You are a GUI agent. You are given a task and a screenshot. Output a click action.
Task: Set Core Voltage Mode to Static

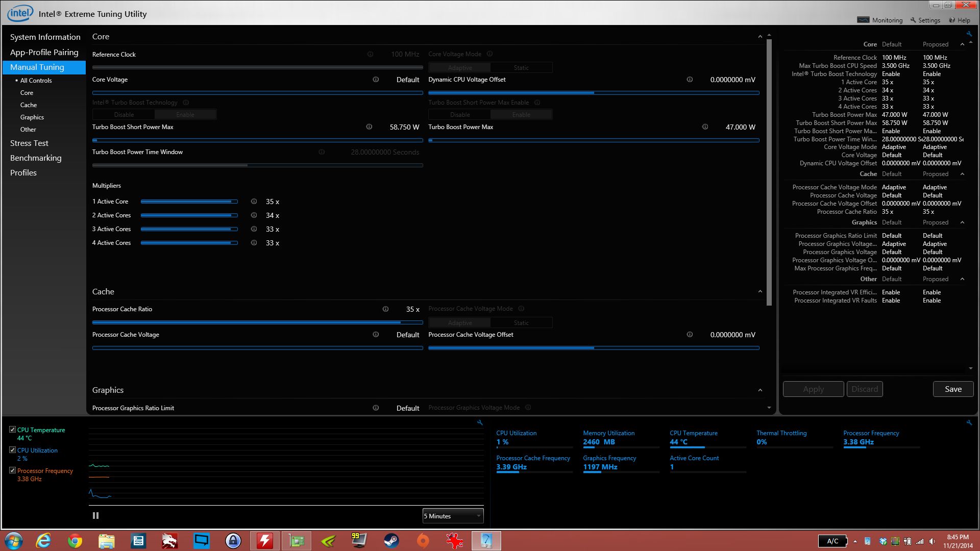(521, 67)
